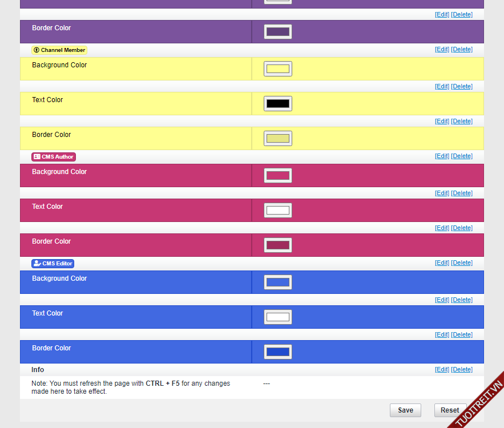Open the black Text Color swatch
This screenshot has width=504, height=428.
pyautogui.click(x=278, y=104)
